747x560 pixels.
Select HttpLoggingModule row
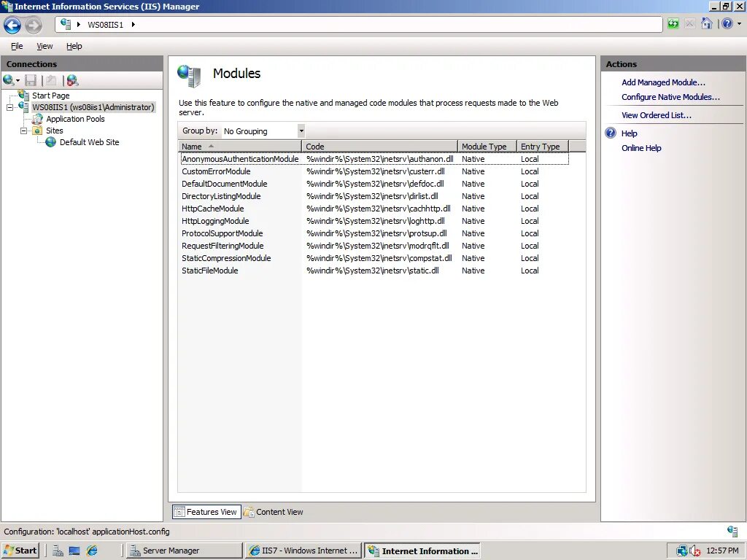[374, 221]
